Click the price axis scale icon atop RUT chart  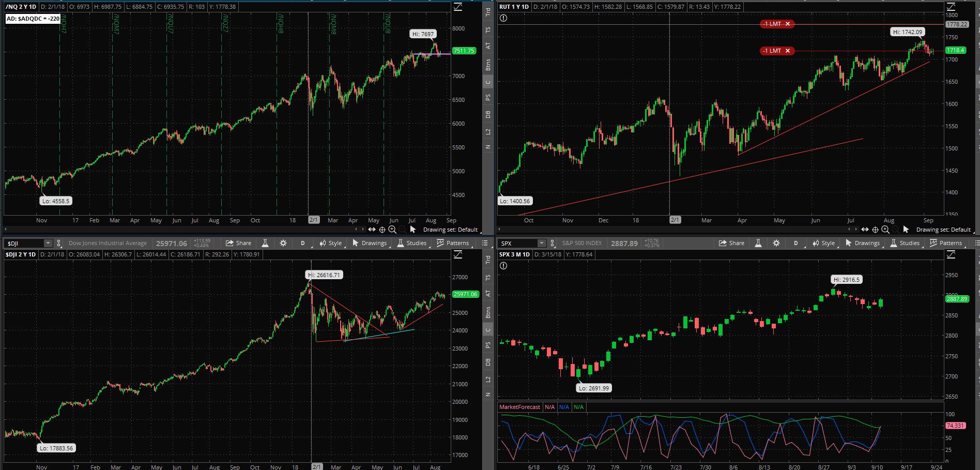(x=951, y=7)
